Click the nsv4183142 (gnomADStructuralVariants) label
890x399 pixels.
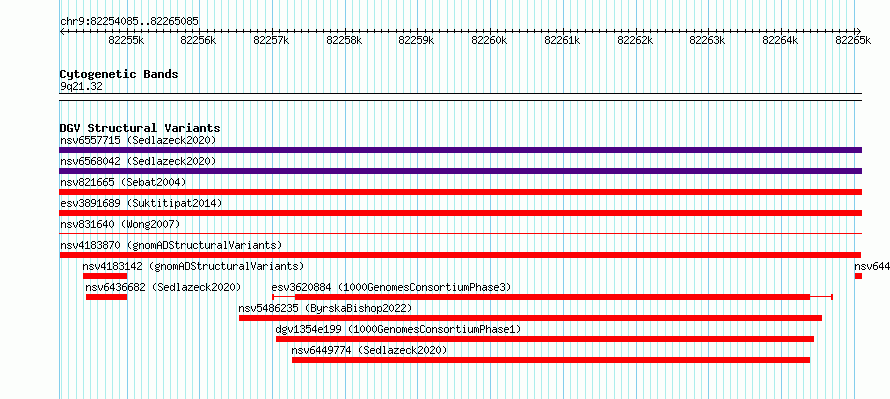pos(193,266)
